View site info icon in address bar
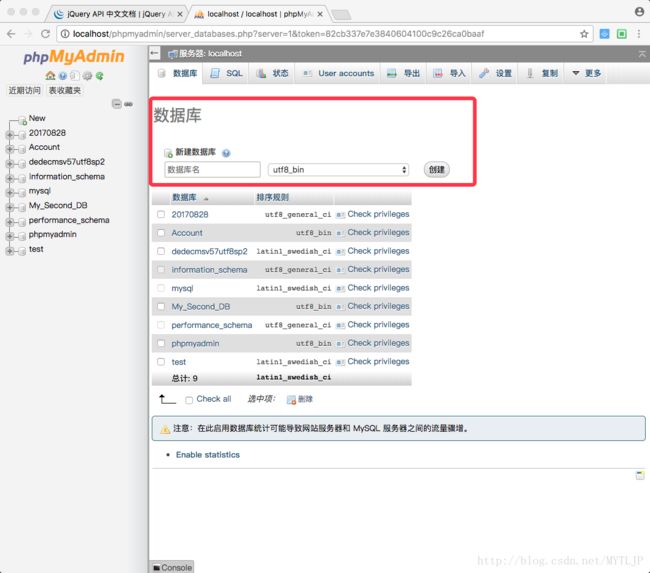 tap(65, 34)
